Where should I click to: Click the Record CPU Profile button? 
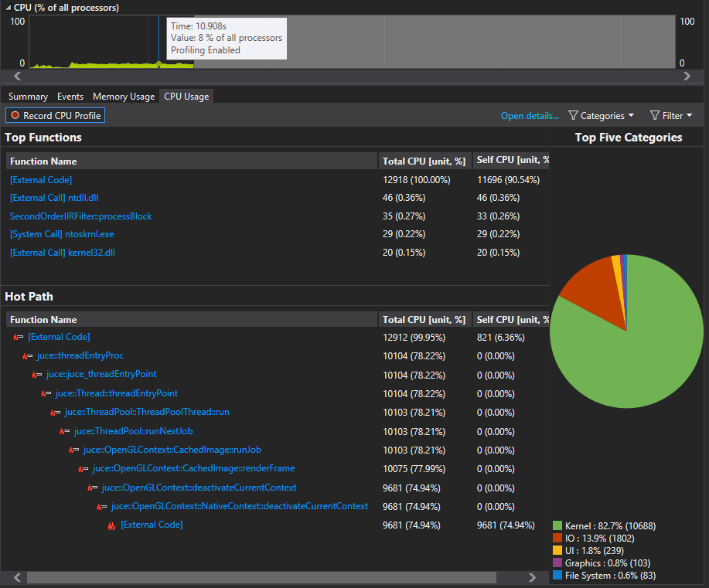(x=54, y=115)
